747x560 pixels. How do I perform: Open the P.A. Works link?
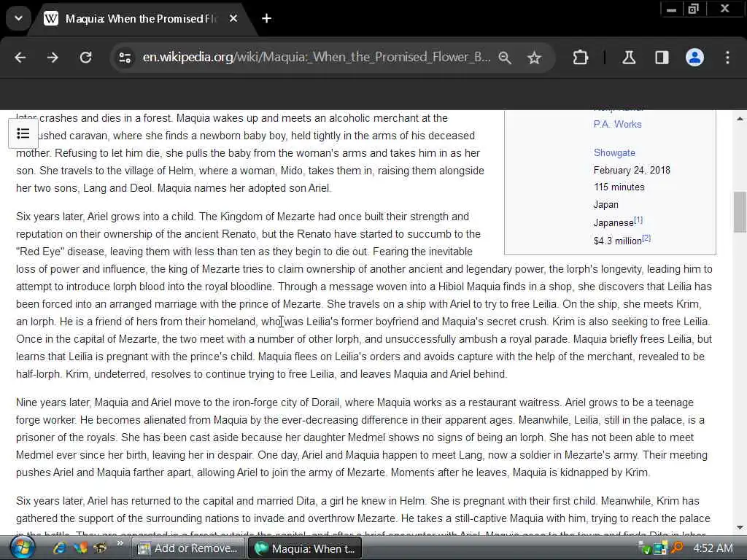click(x=617, y=124)
